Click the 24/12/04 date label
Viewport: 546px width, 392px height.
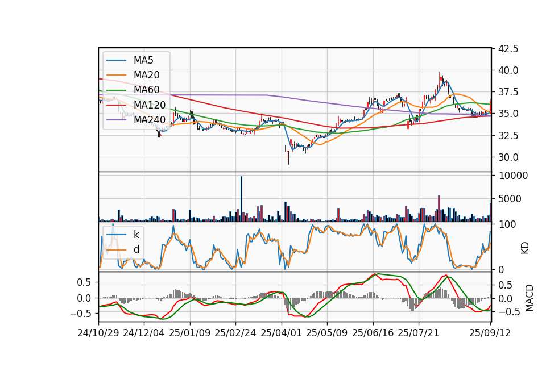[x=144, y=333]
